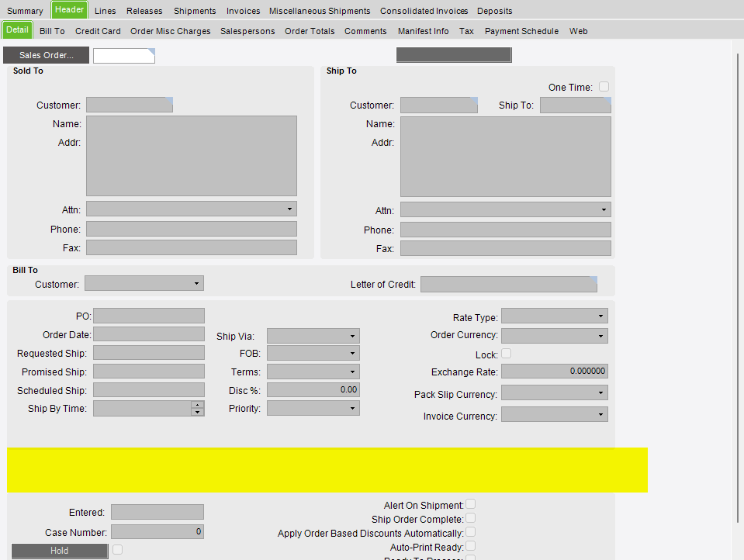Open the Rate Type dropdown
The height and width of the screenshot is (560, 744).
pos(600,316)
